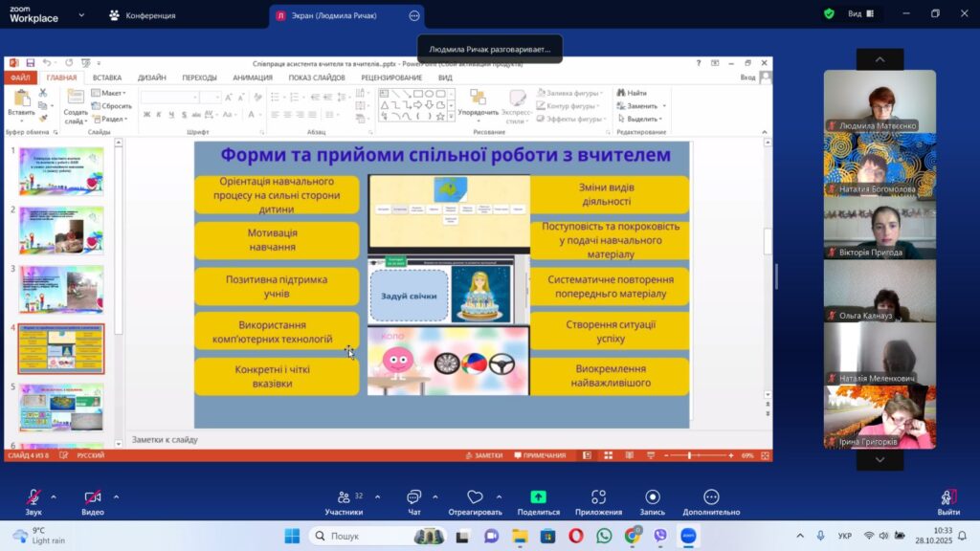The image size is (980, 551).
Task: Open the Дополнительно more options icon
Action: point(711,497)
